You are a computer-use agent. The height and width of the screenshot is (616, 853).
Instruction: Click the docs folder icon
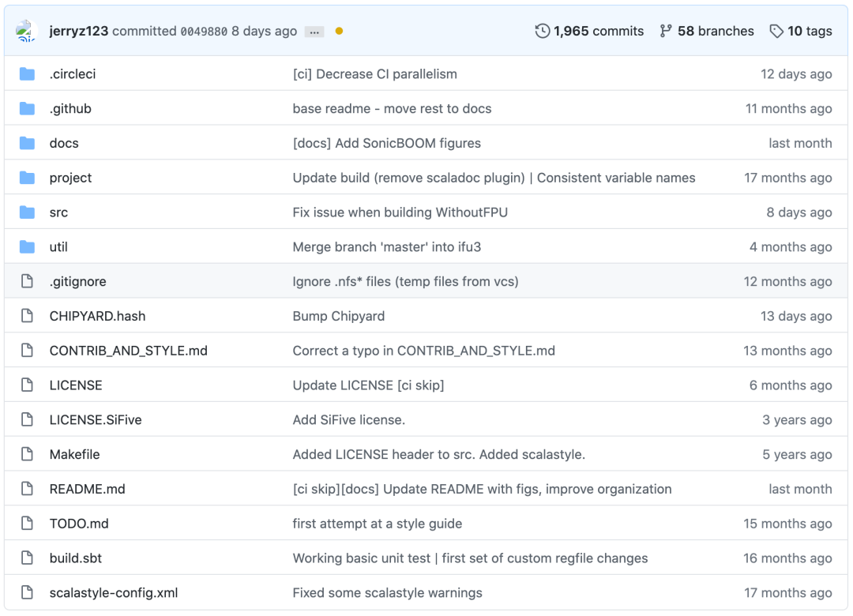coord(27,143)
